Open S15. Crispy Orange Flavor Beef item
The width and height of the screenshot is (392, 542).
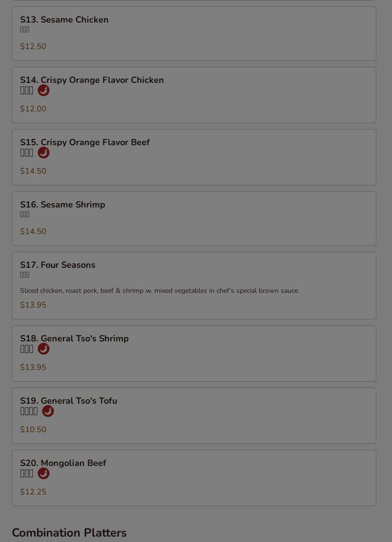[194, 157]
